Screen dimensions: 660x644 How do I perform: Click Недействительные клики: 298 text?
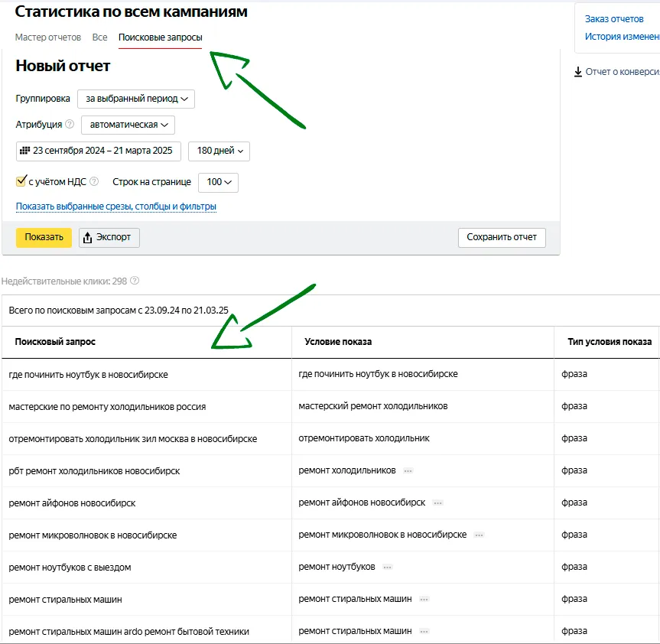click(x=64, y=281)
